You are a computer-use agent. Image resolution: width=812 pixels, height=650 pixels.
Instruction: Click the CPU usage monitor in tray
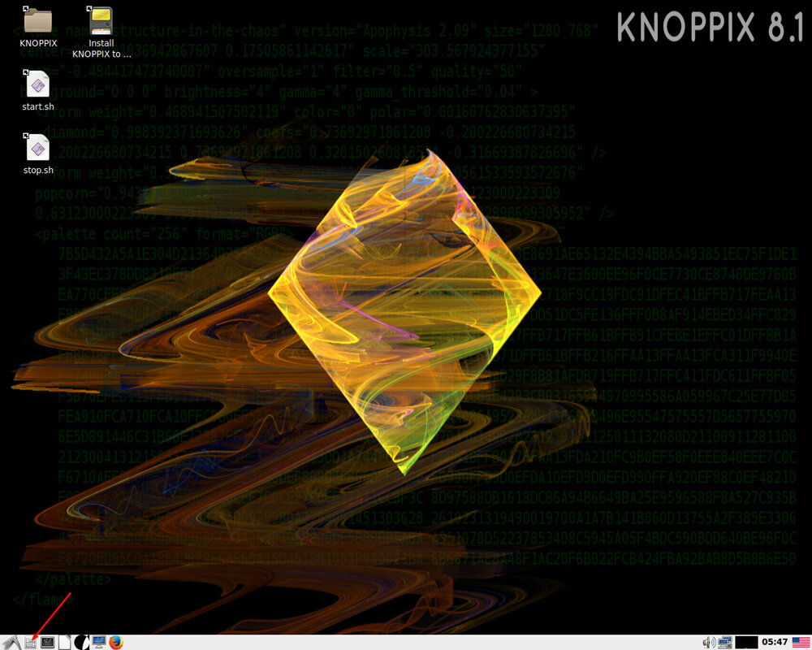pyautogui.click(x=746, y=643)
